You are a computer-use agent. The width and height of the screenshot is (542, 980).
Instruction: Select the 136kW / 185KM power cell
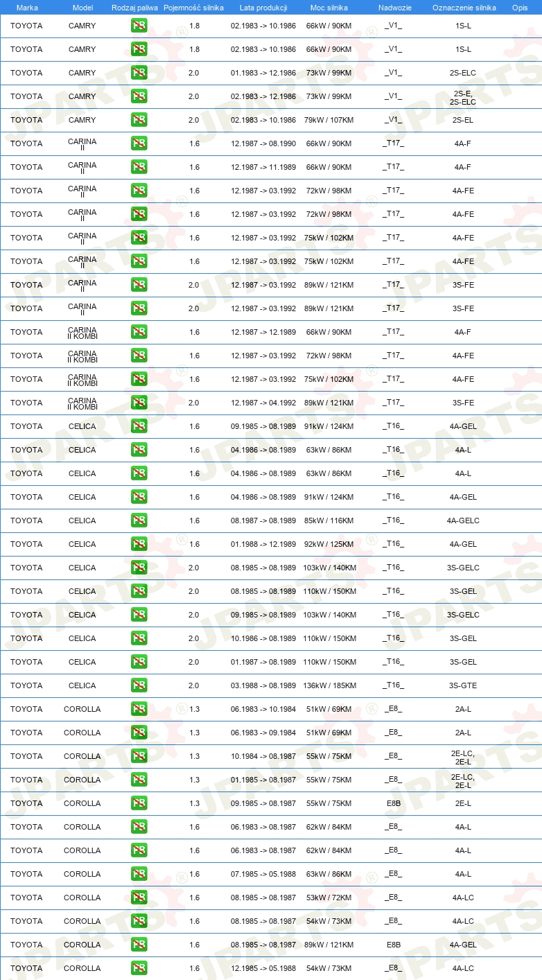pos(330,685)
